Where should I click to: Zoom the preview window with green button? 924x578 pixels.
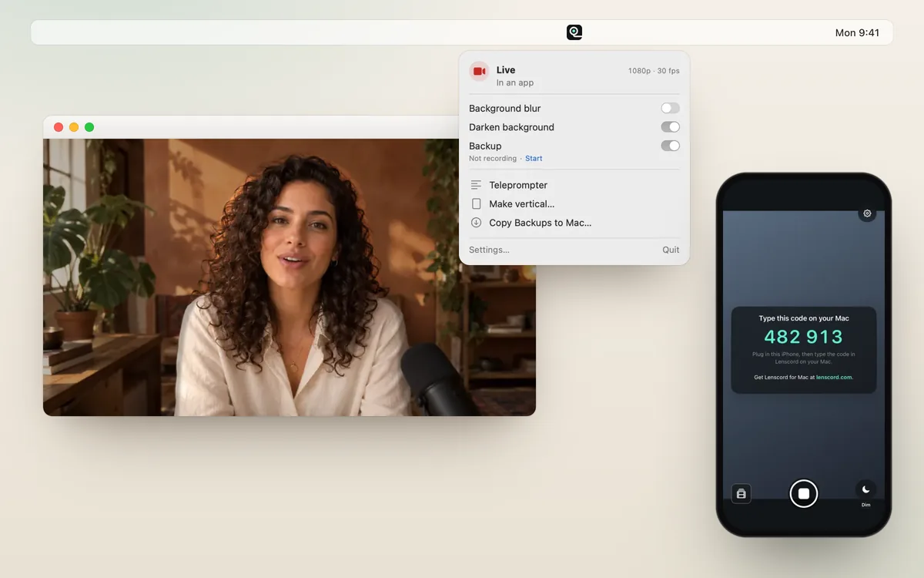click(89, 127)
